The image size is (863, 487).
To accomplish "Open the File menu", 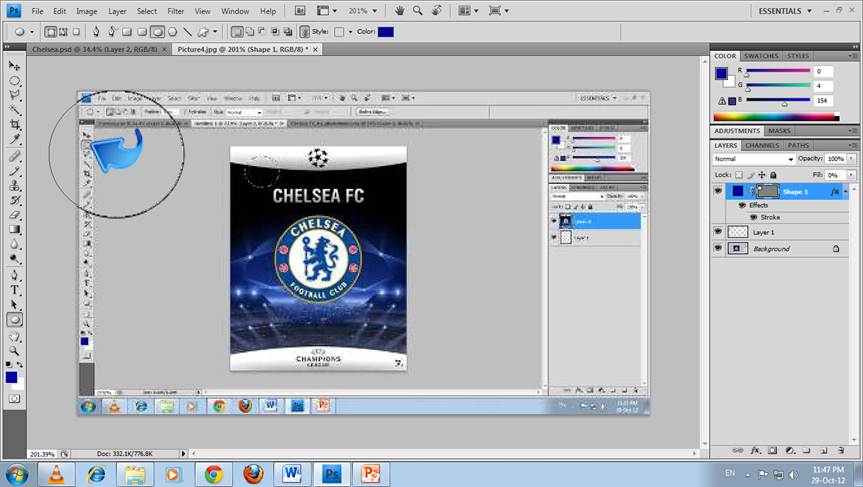I will pyautogui.click(x=37, y=11).
